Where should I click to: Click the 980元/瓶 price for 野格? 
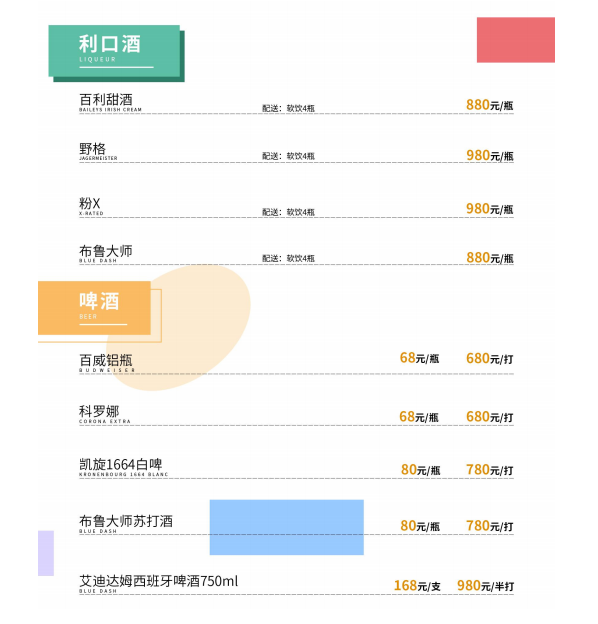click(x=489, y=155)
